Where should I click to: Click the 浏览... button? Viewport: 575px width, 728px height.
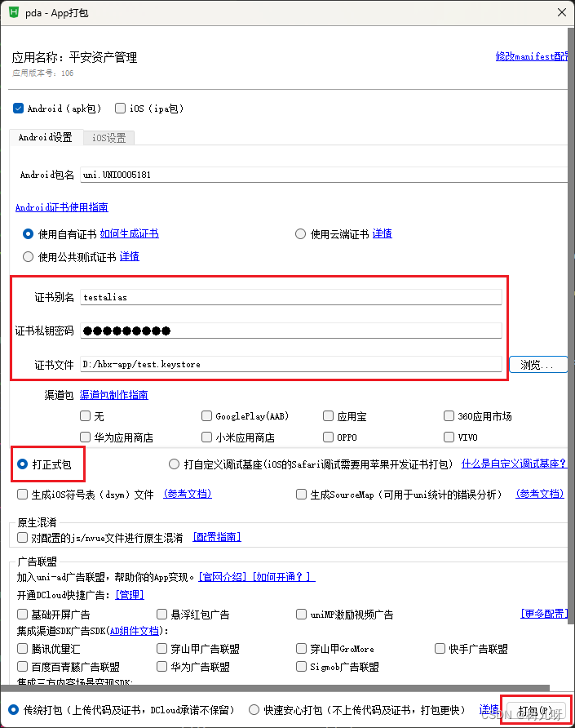[538, 365]
